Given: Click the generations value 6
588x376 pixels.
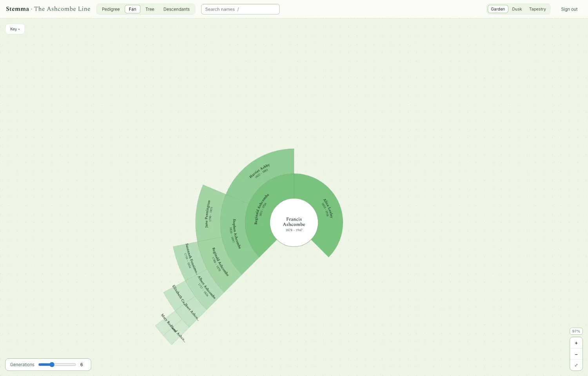Looking at the screenshot, I should click(x=82, y=365).
